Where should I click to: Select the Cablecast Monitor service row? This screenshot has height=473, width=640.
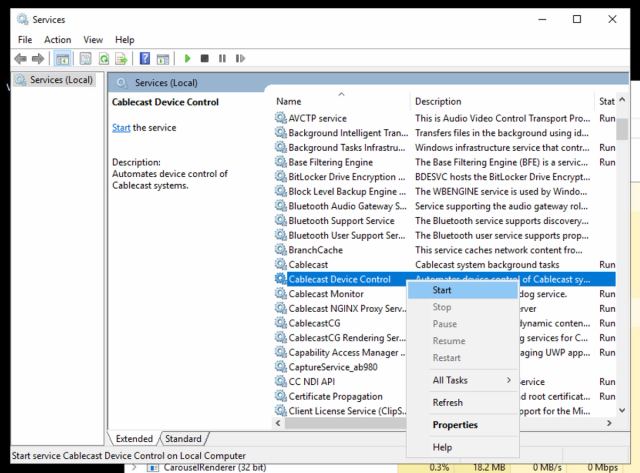326,294
